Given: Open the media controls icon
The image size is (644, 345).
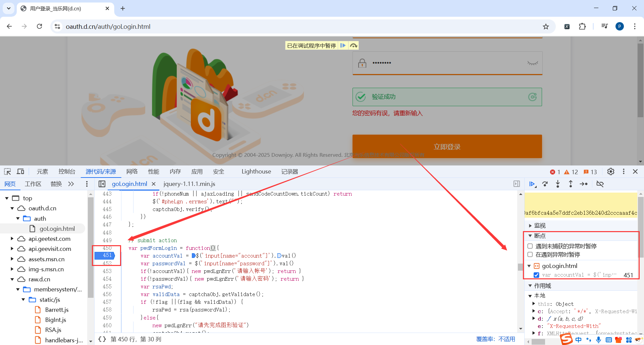Looking at the screenshot, I should pos(604,26).
